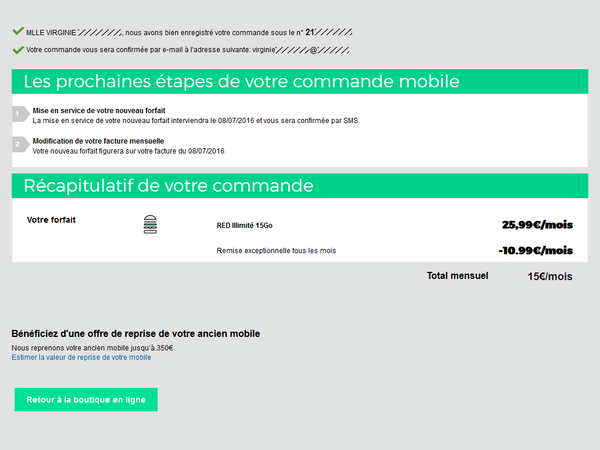
Task: Click the Bénéficiez d'une offre de reprise heading
Action: click(135, 333)
